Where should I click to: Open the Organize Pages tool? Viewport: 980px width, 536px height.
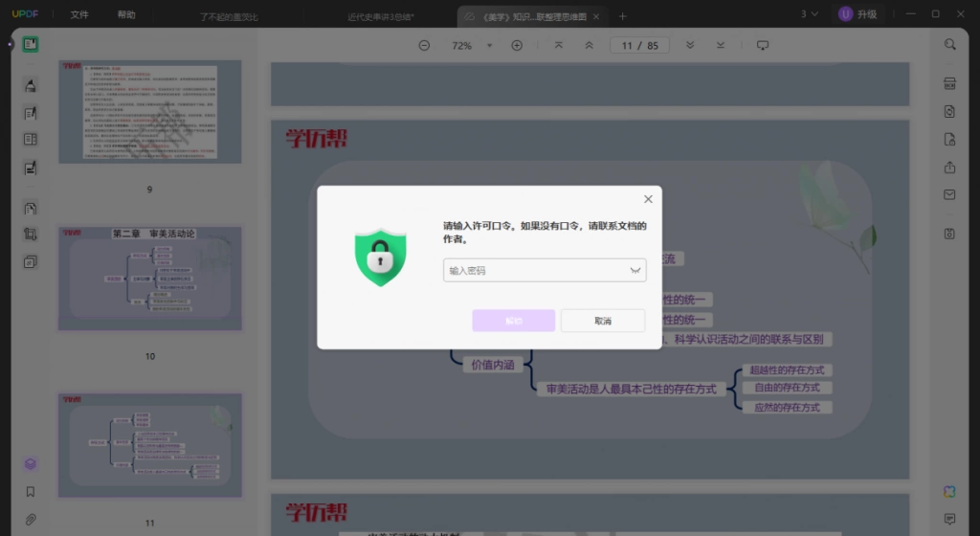click(30, 208)
